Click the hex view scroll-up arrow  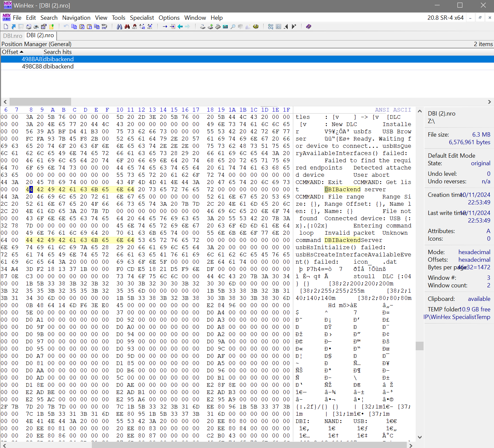tap(420, 111)
